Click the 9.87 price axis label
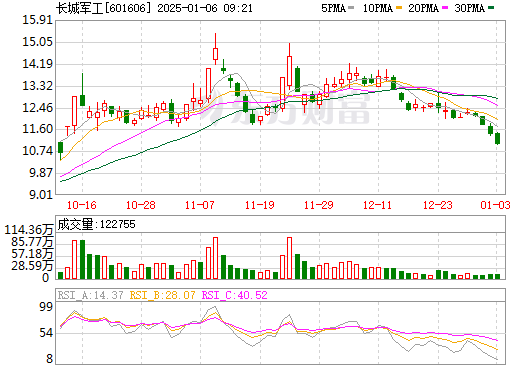This screenshot has height=365, width=520. click(x=41, y=173)
